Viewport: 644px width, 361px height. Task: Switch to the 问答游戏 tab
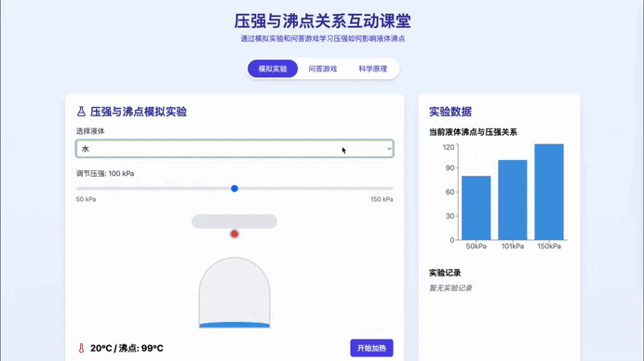[323, 69]
